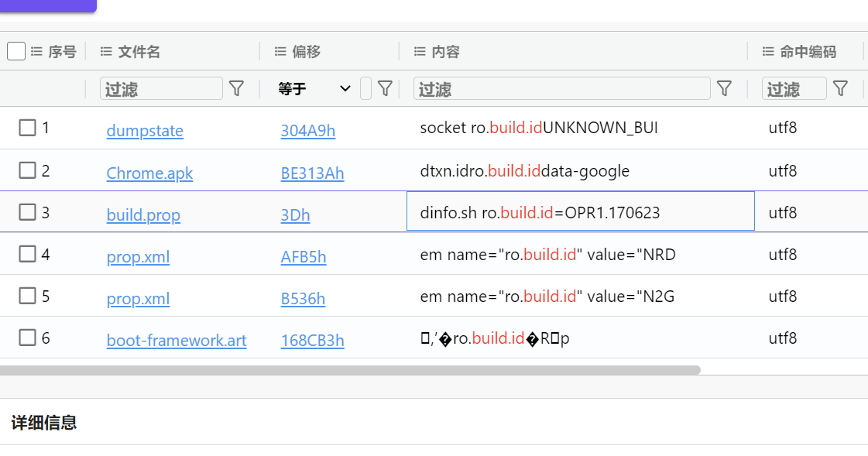Click the 内容 filter input field
868x456 pixels.
pos(561,88)
